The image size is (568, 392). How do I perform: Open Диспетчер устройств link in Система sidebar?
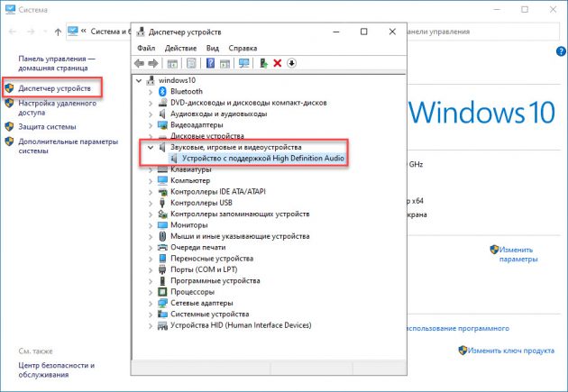point(54,88)
